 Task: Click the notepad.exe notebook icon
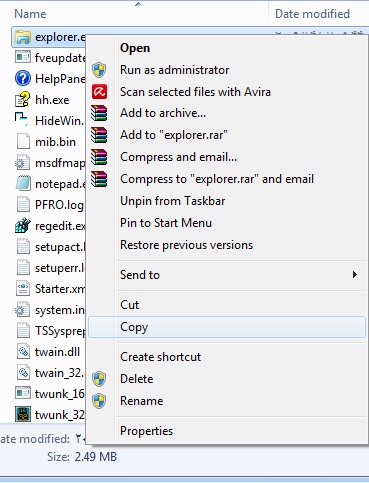tap(23, 184)
